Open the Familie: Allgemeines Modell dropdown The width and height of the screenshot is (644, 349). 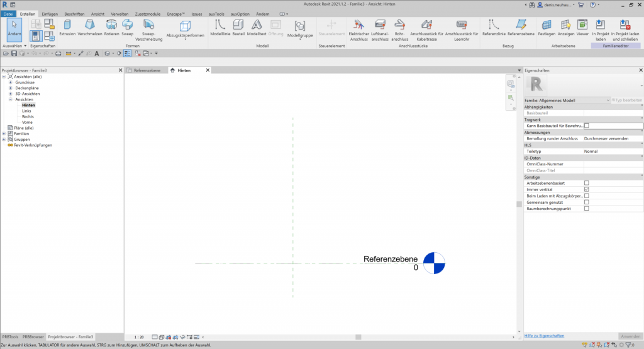coord(567,100)
